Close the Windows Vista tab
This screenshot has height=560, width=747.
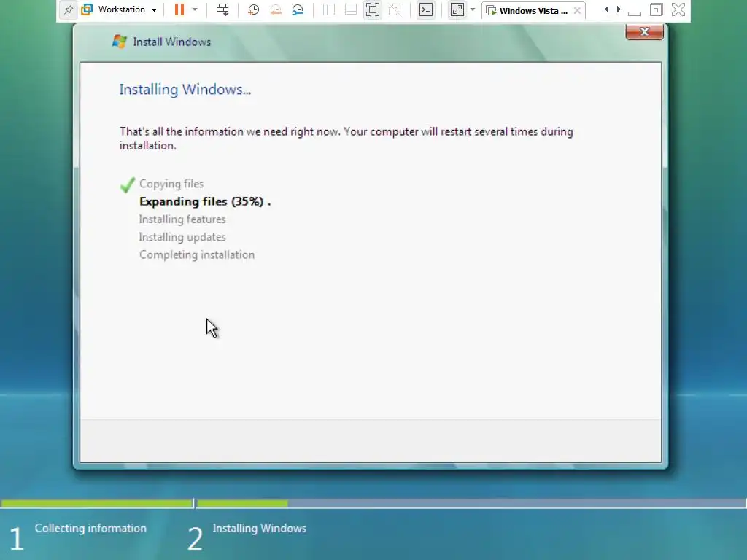pos(578,10)
